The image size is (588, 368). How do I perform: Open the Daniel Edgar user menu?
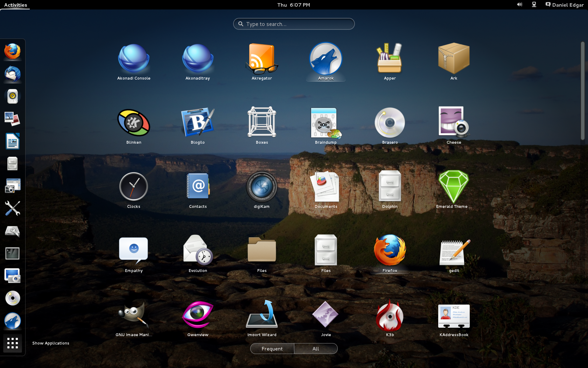click(565, 5)
